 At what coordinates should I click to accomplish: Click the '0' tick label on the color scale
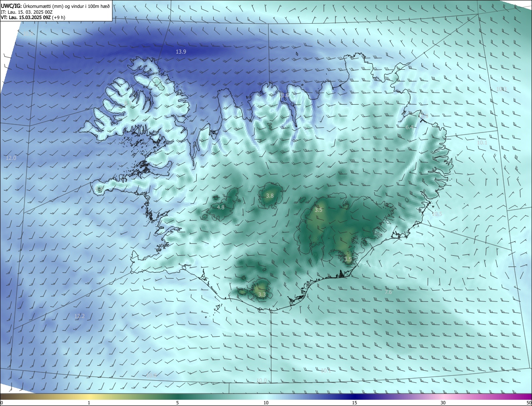tap(2, 403)
